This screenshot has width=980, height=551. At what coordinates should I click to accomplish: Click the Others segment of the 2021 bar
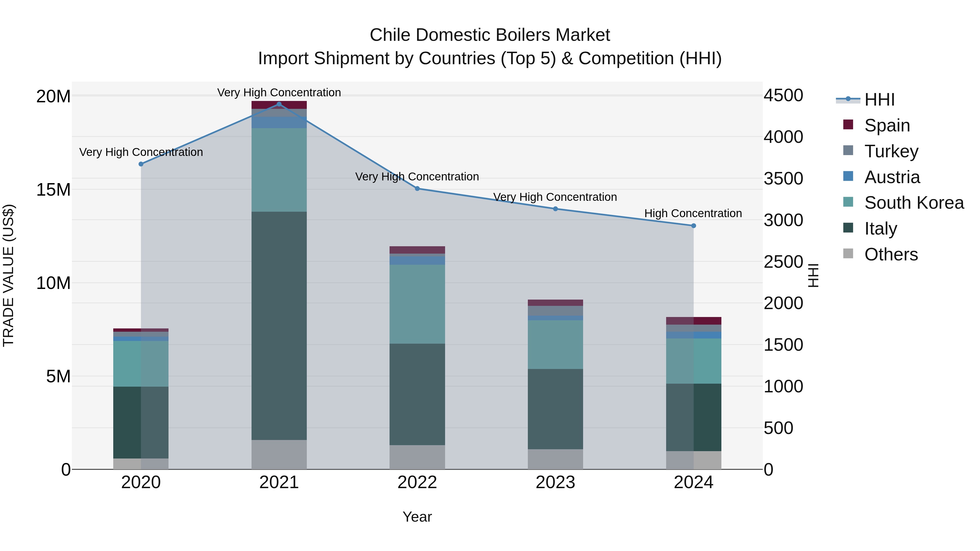(x=279, y=455)
